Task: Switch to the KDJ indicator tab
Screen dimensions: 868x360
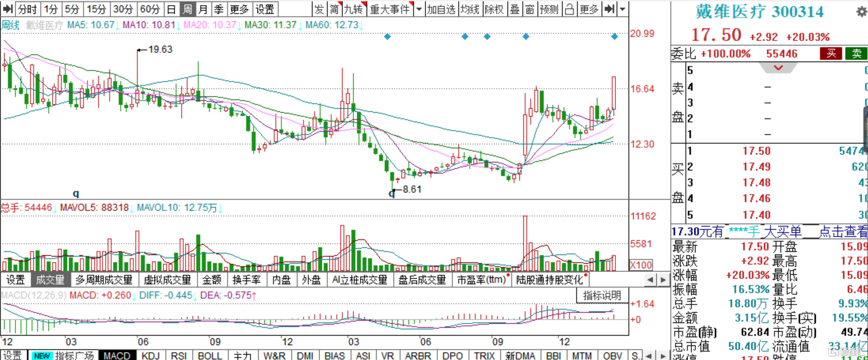Action: (151, 355)
